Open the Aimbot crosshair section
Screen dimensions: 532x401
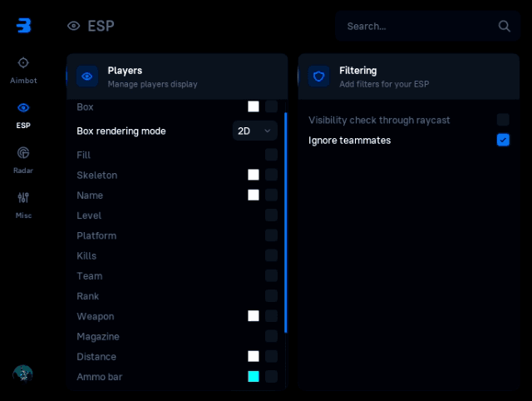(x=23, y=63)
